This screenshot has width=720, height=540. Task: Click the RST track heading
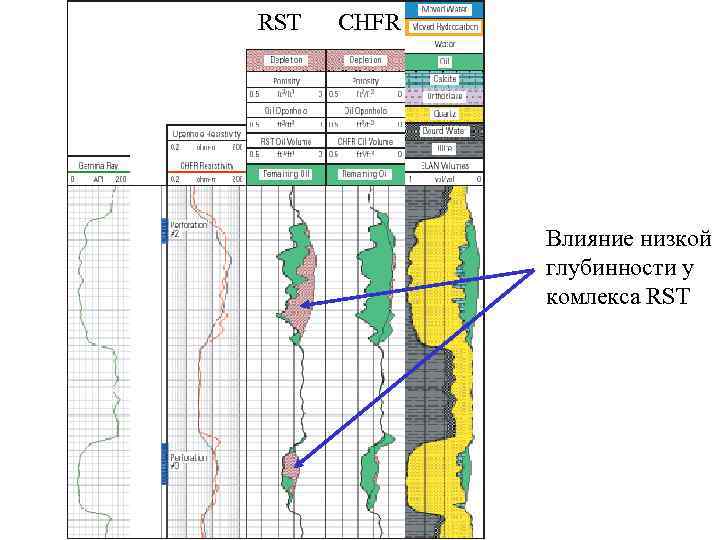point(279,22)
